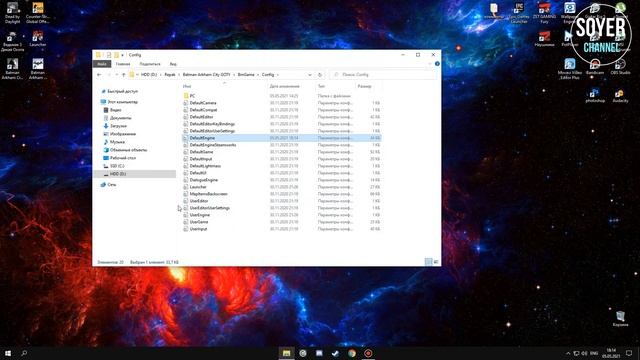This screenshot has width=640, height=360.
Task: Select Audacity desktop shortcut
Action: (620, 96)
